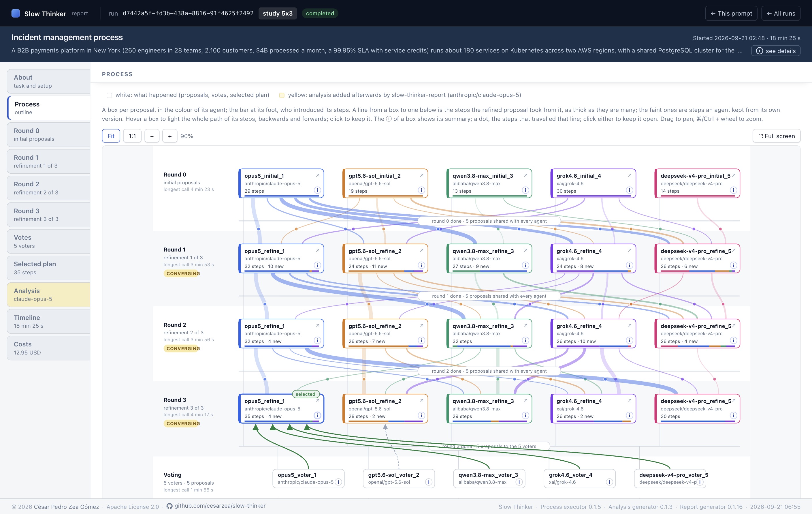Click the GitHub repository icon in footer

coord(169,506)
